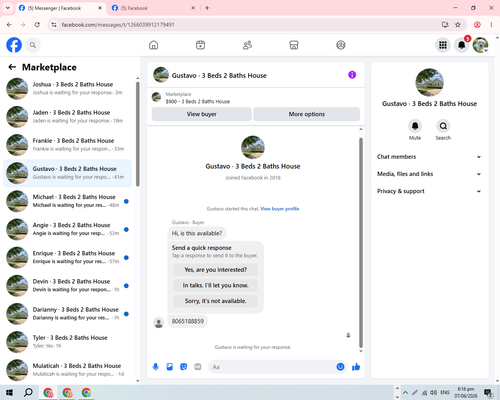Open a new browser tab
The width and height of the screenshot is (500, 400).
(207, 8)
